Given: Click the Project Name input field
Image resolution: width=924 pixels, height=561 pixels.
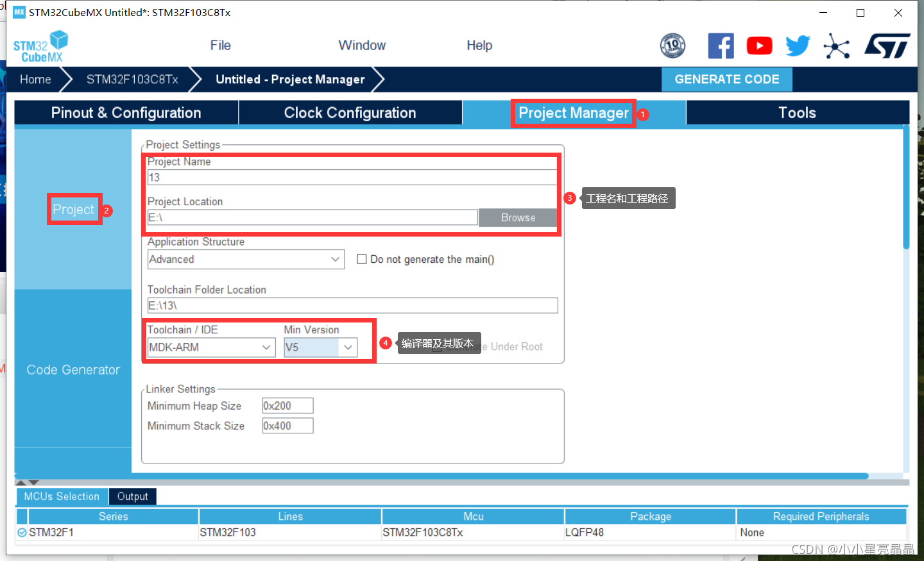Looking at the screenshot, I should pos(352,178).
